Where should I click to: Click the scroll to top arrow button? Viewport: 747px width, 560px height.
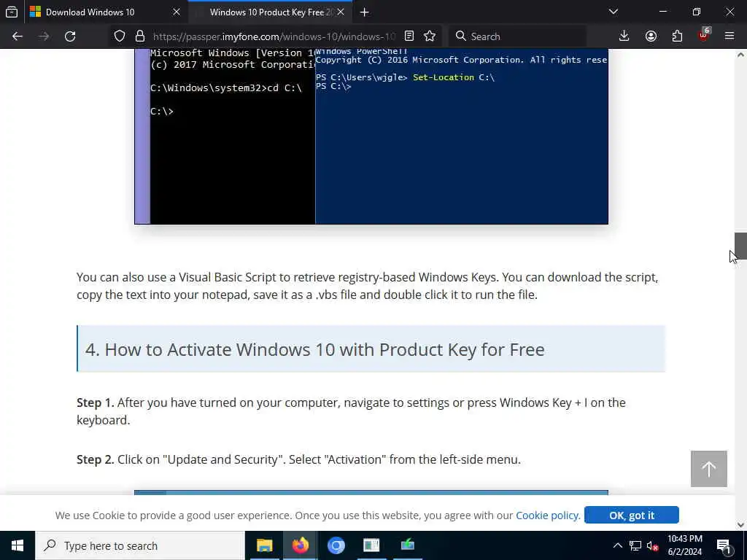click(x=709, y=469)
